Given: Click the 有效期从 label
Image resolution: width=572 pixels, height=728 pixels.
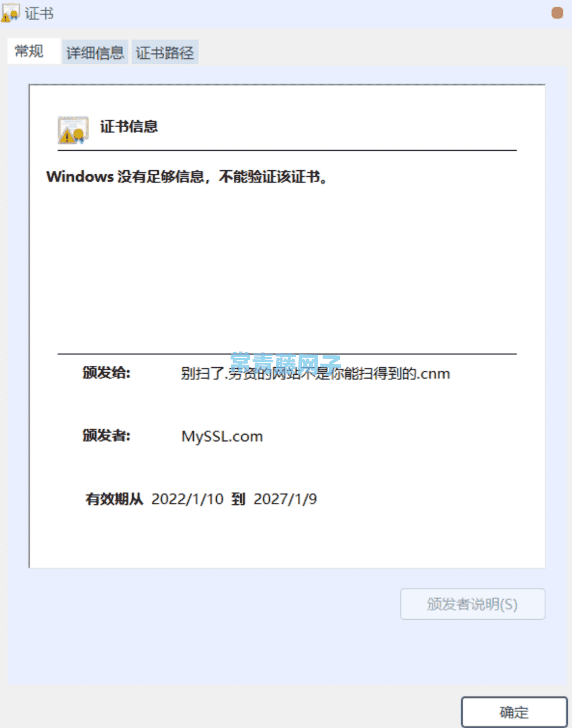Looking at the screenshot, I should tap(114, 499).
